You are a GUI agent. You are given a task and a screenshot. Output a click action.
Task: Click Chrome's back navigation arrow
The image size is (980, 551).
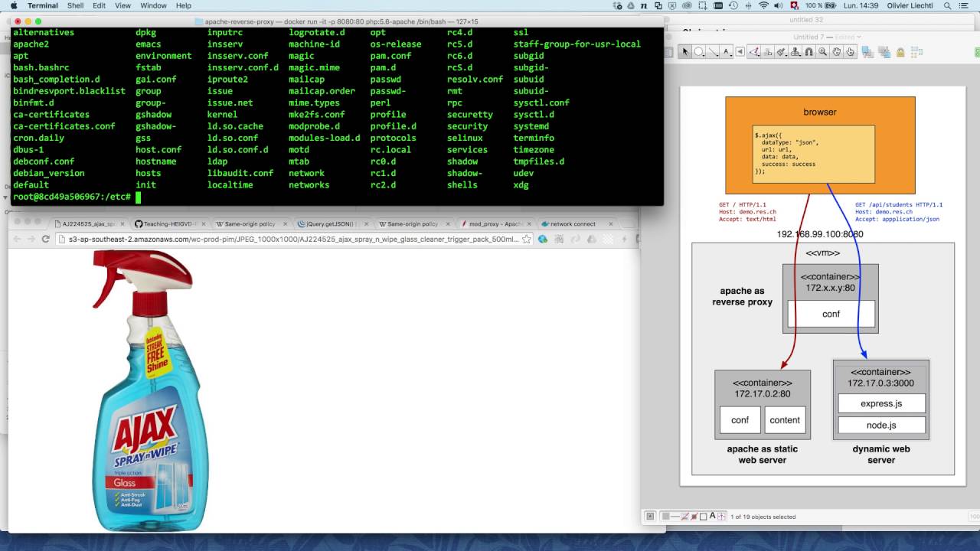[15, 239]
